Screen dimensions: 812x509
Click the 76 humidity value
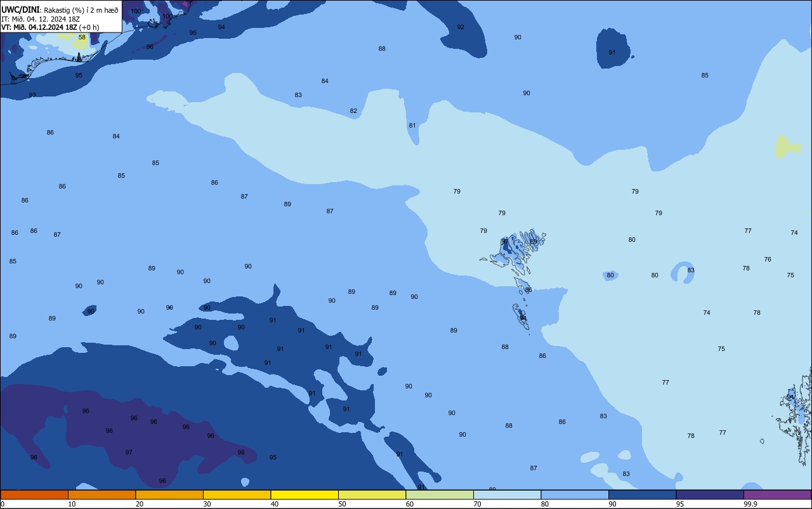(768, 259)
